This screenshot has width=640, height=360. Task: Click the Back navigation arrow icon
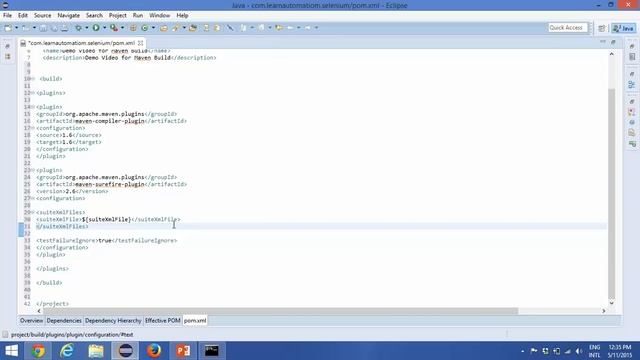pos(290,28)
